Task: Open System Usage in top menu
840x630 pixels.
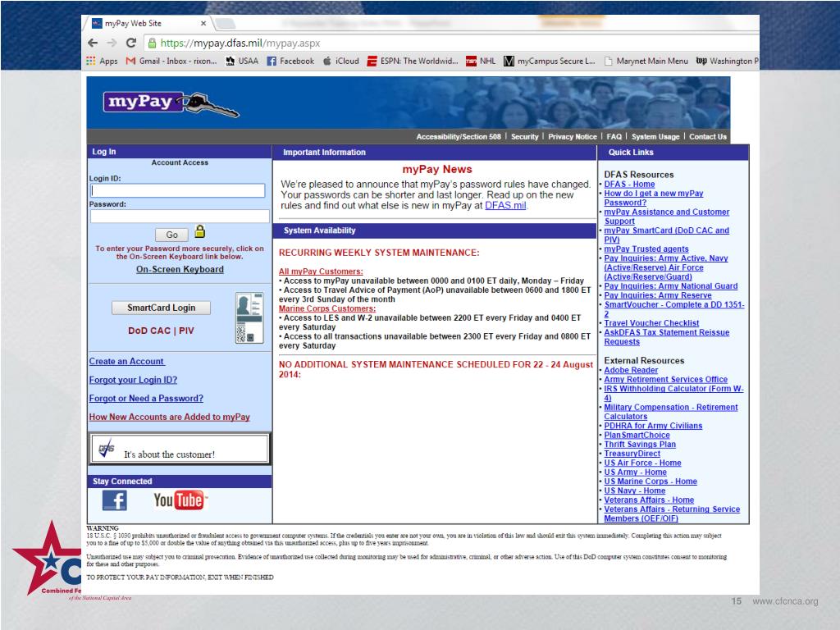Action: [655, 137]
